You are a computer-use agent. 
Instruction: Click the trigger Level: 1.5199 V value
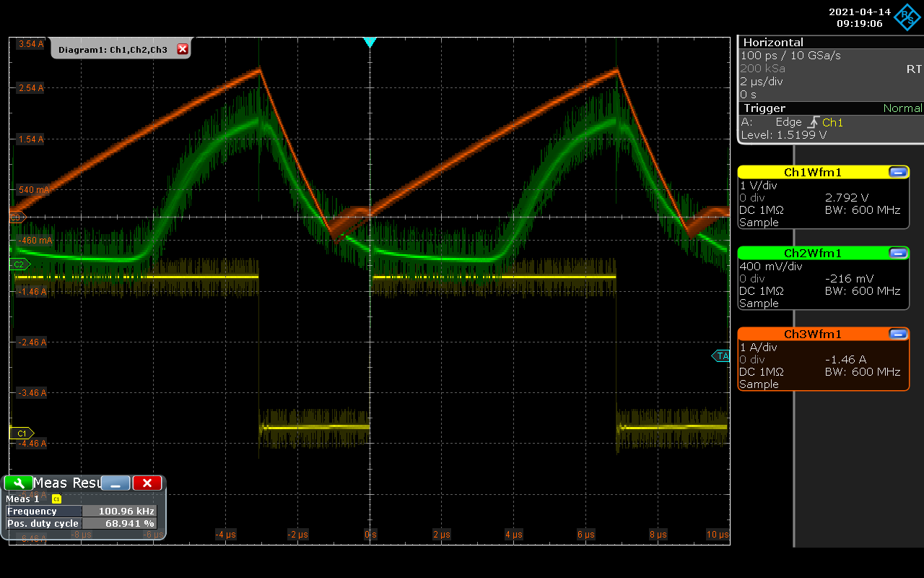pyautogui.click(x=784, y=135)
